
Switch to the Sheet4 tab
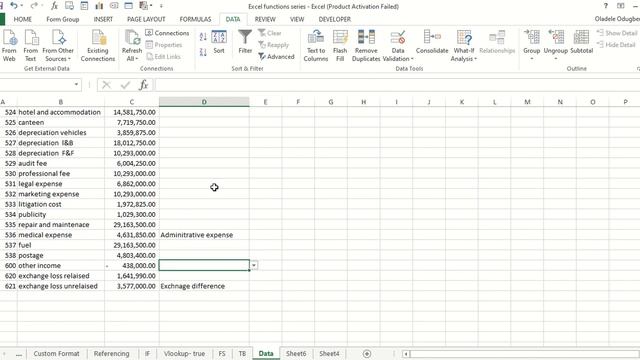(x=329, y=353)
